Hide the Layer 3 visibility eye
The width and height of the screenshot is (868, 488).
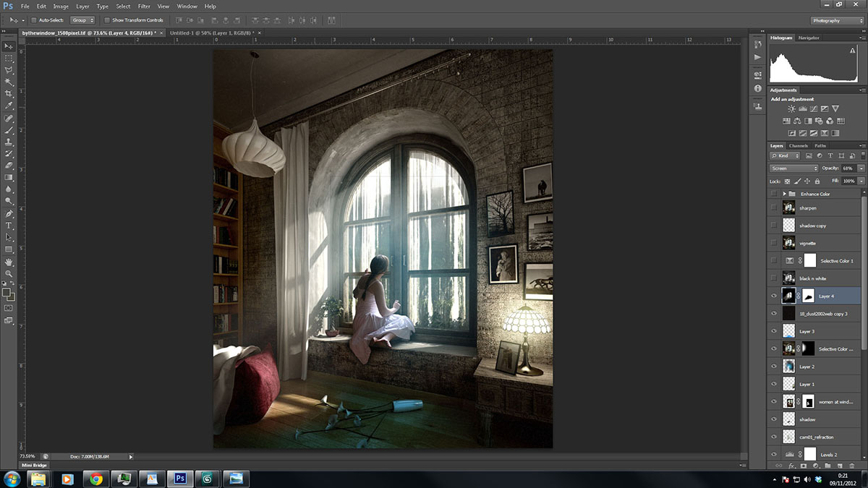tap(774, 331)
